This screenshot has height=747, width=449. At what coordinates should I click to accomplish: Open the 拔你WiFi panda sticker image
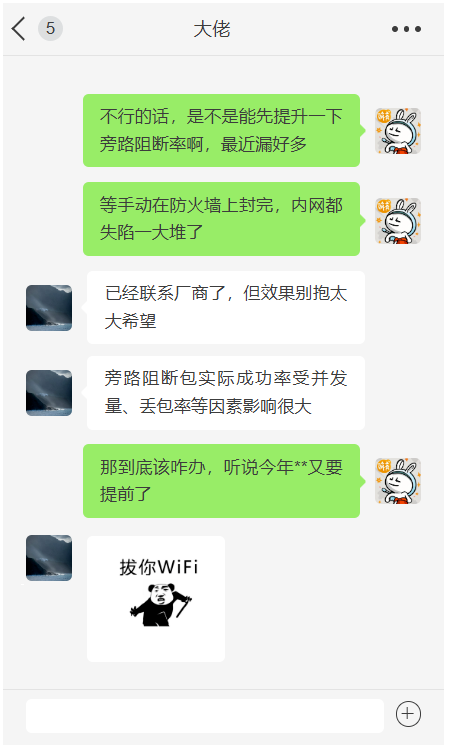pos(156,599)
